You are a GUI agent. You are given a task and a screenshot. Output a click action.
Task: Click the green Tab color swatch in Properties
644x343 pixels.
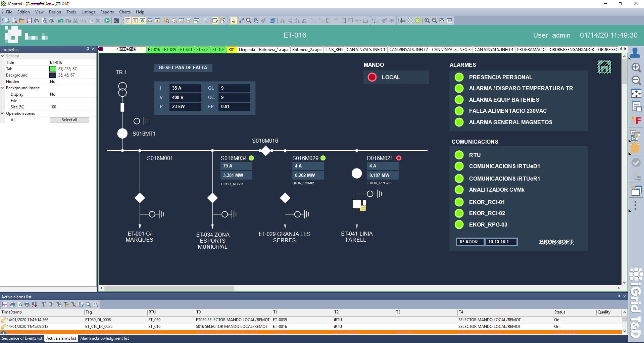pyautogui.click(x=53, y=68)
